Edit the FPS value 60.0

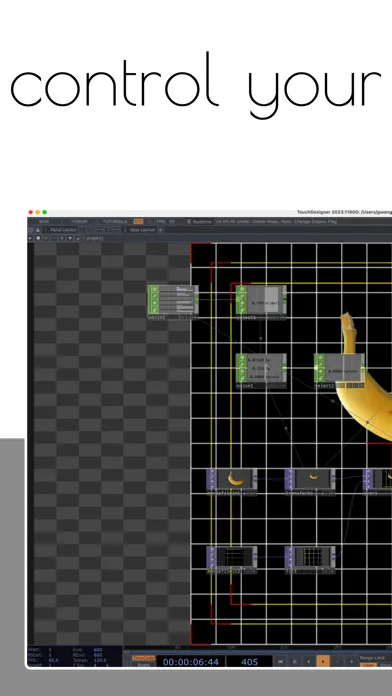click(54, 660)
